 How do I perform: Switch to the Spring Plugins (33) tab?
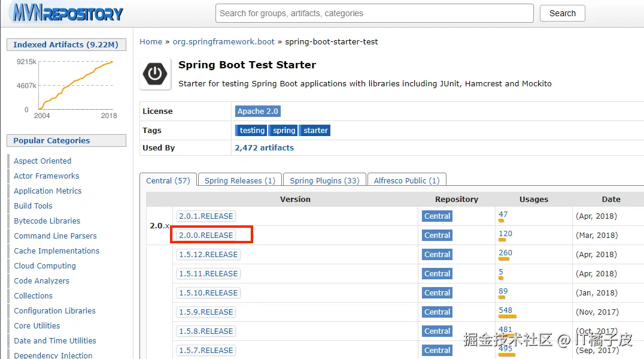[x=324, y=180]
